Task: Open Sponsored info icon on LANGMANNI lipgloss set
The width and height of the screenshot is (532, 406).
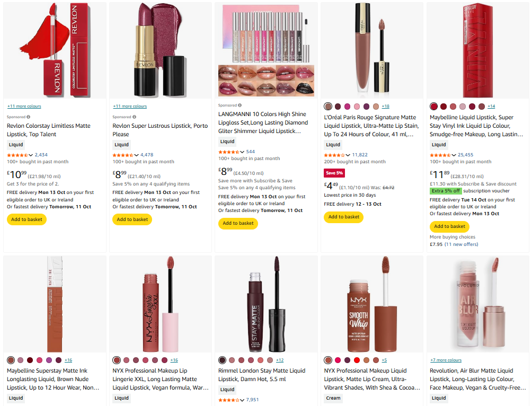Action: [240, 105]
